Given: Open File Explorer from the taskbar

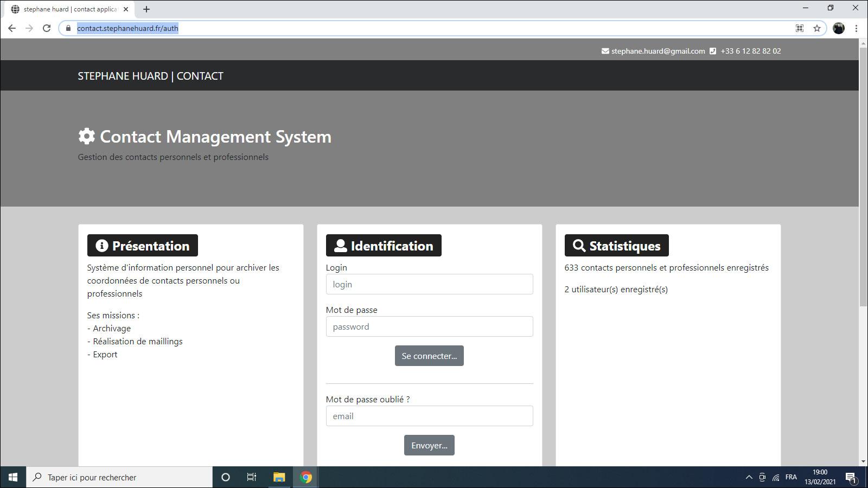Looking at the screenshot, I should pyautogui.click(x=279, y=477).
